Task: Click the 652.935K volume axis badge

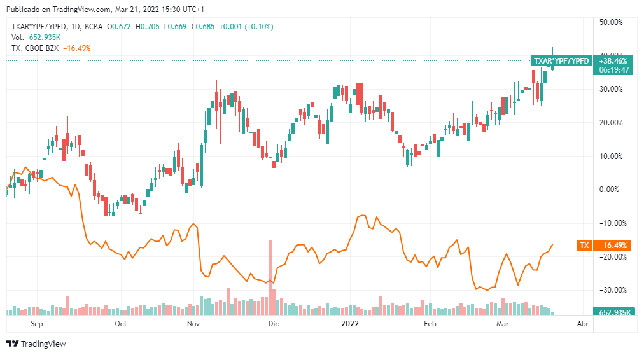Action: click(614, 312)
